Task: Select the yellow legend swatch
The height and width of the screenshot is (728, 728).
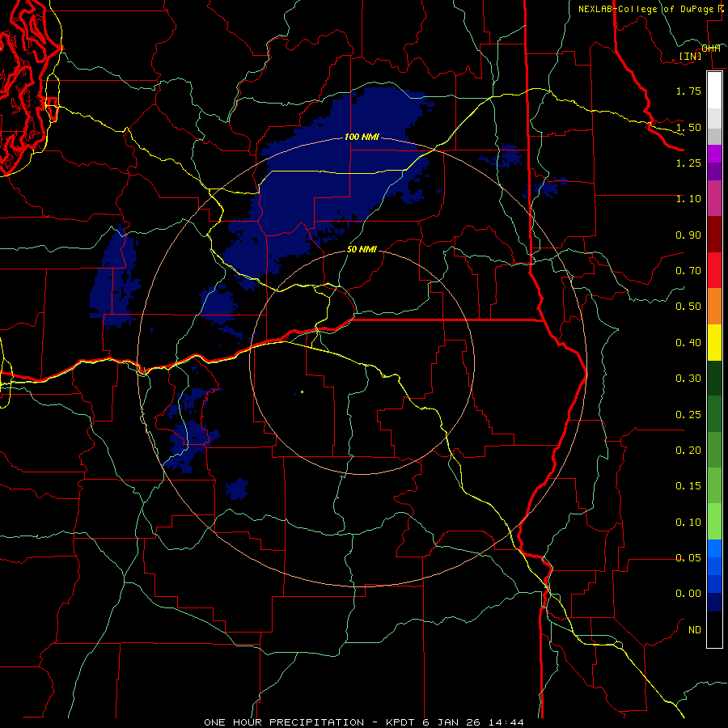Action: click(x=715, y=343)
